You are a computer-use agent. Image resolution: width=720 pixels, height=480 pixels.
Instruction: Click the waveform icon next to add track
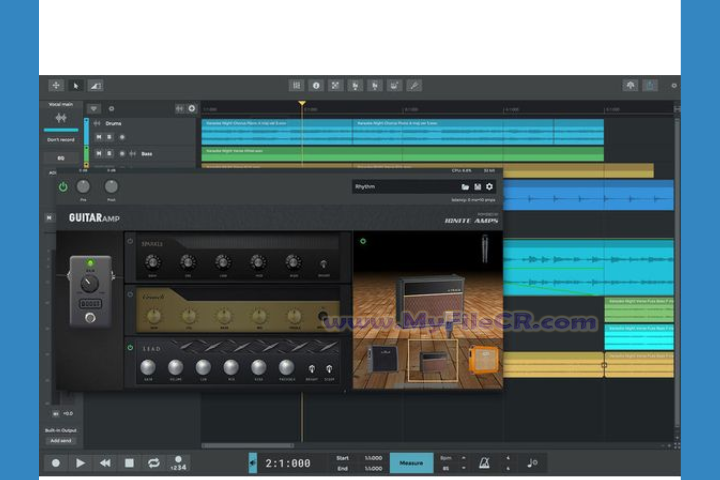[180, 108]
